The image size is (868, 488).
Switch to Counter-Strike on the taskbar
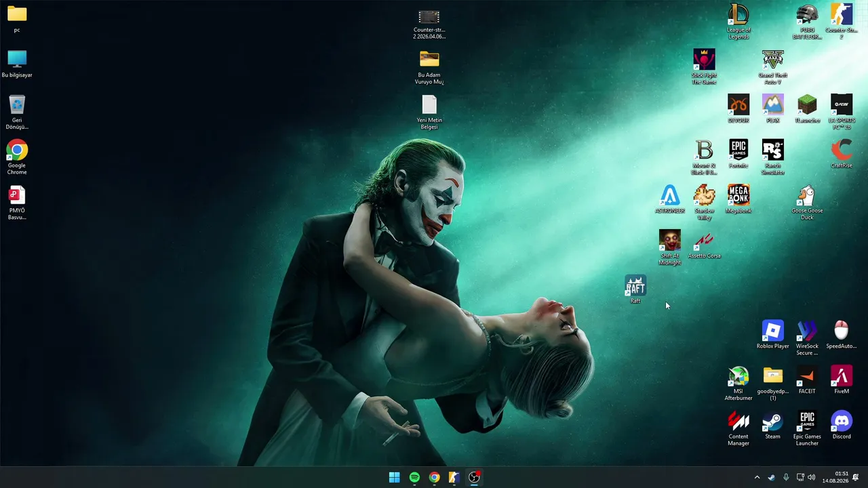coord(454,477)
